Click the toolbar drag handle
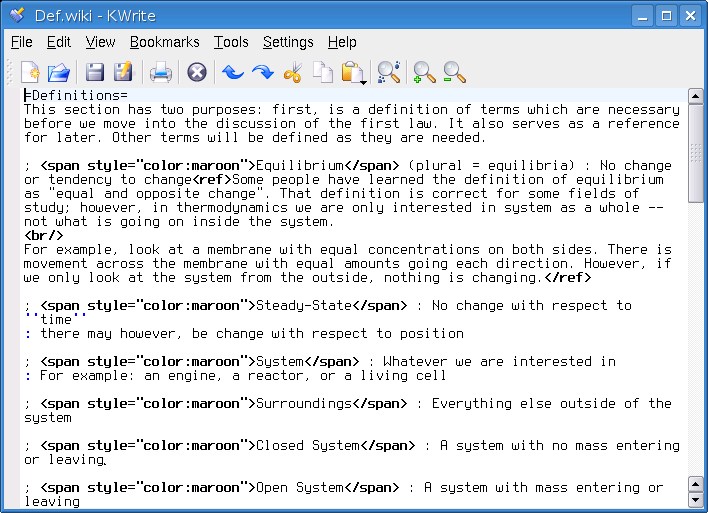The width and height of the screenshot is (708, 513). pos(10,72)
